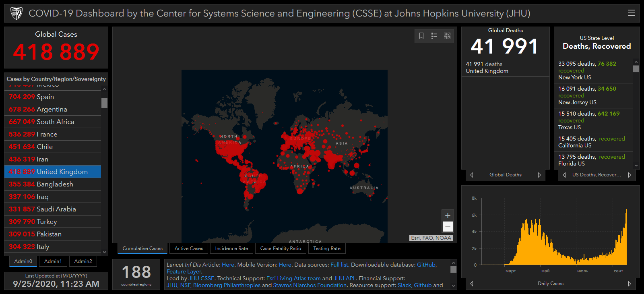
Task: Click the 188 countries/regions counter
Action: [x=136, y=275]
